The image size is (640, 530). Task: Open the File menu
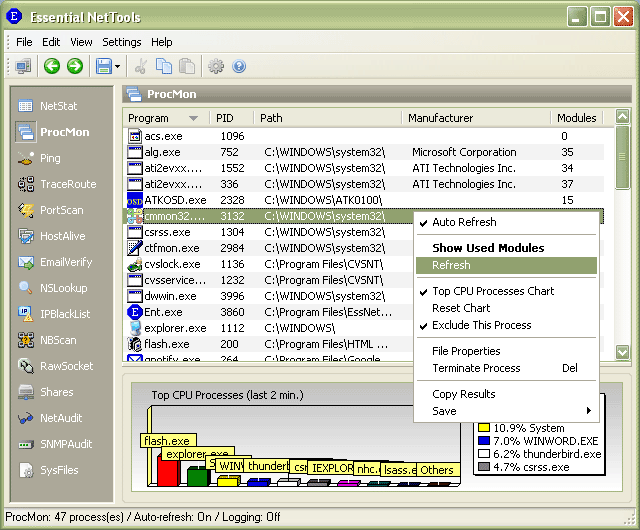[24, 42]
